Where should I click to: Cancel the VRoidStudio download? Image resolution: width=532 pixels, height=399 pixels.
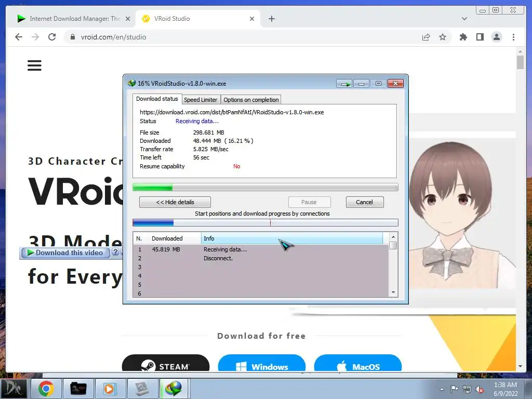[364, 202]
